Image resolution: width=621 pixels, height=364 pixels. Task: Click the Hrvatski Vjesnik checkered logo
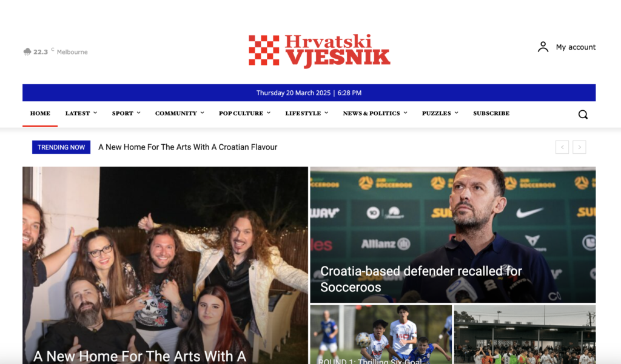pyautogui.click(x=319, y=51)
